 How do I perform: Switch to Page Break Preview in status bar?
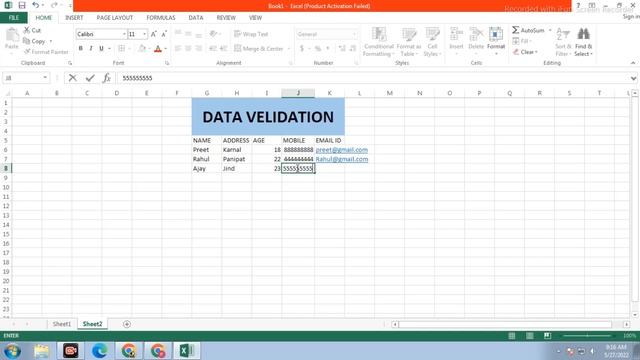[547, 336]
